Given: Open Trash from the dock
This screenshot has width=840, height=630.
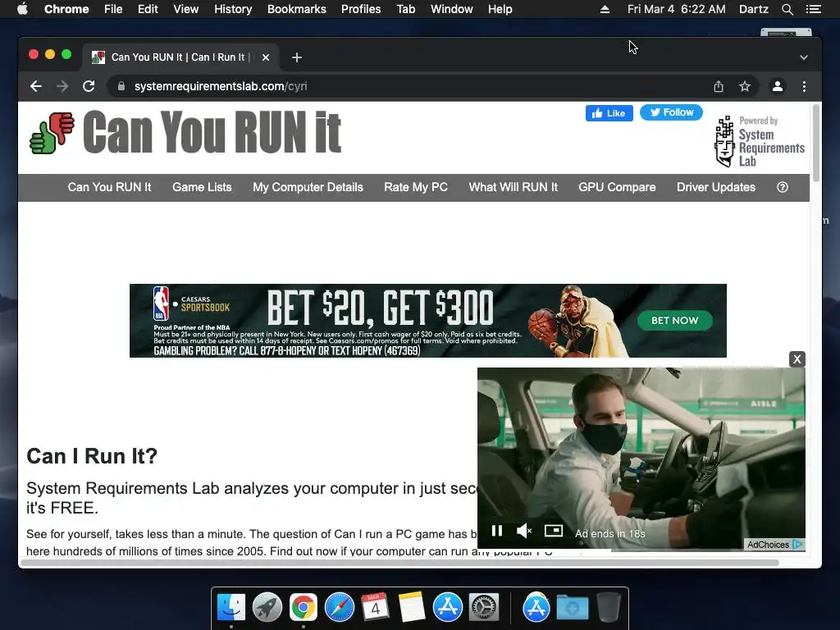Looking at the screenshot, I should coord(609,607).
